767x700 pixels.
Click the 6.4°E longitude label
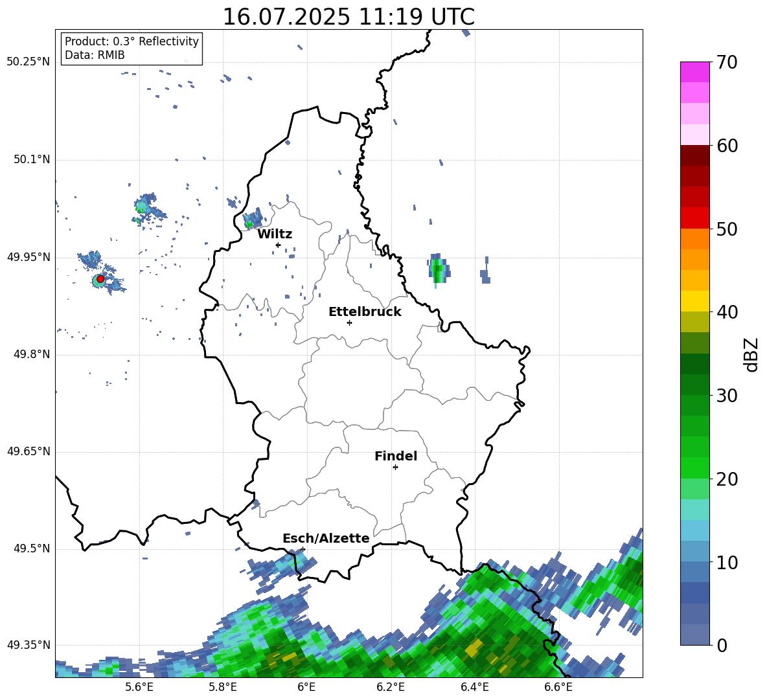[x=474, y=687]
